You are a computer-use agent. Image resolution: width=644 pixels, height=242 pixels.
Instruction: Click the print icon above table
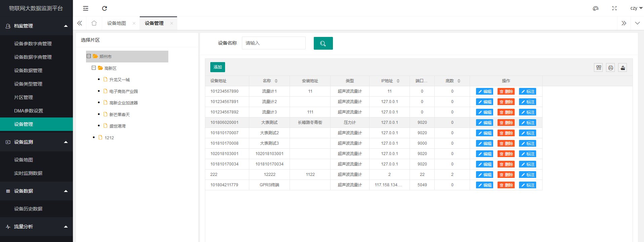[610, 68]
